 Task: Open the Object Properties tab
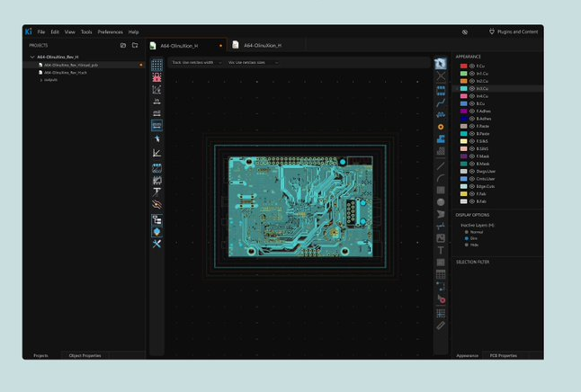85,355
